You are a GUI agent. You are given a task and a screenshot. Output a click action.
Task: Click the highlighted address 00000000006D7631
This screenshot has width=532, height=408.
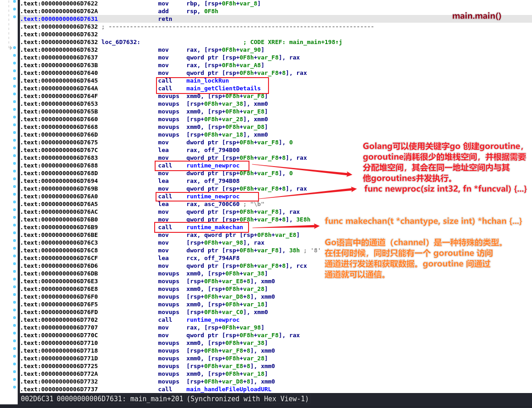coord(69,19)
